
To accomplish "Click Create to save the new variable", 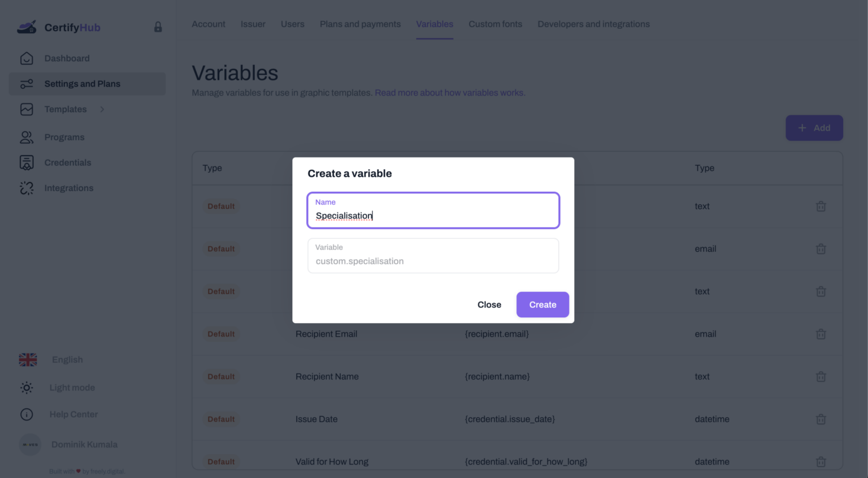I will click(x=542, y=304).
